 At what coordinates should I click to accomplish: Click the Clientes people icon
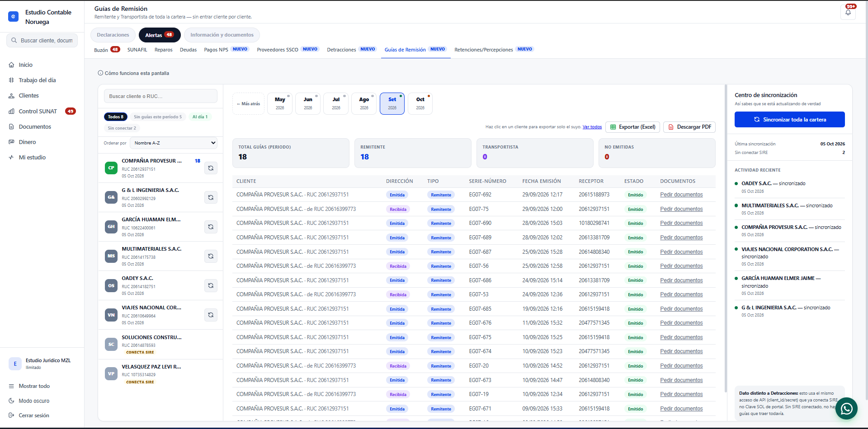pos(11,96)
